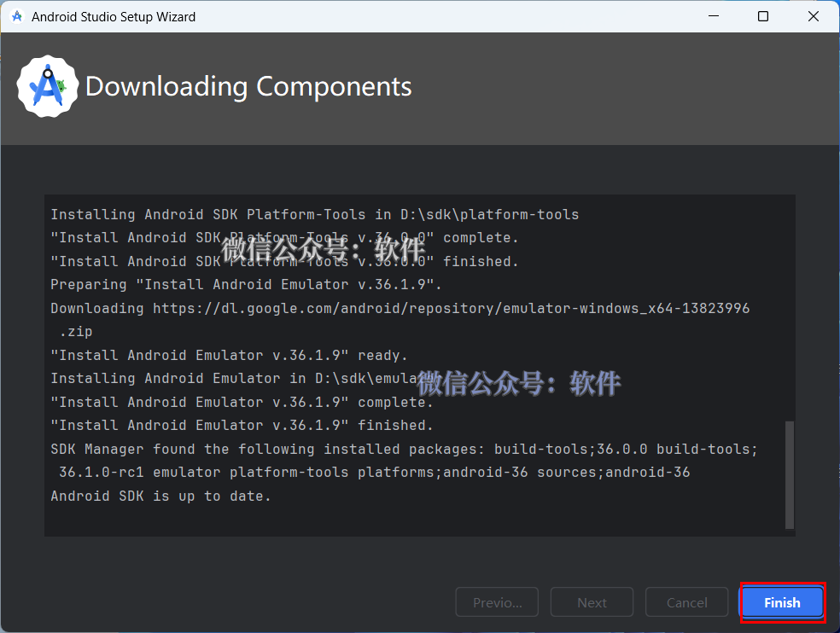
Task: Close the Setup Wizard window
Action: [x=814, y=16]
